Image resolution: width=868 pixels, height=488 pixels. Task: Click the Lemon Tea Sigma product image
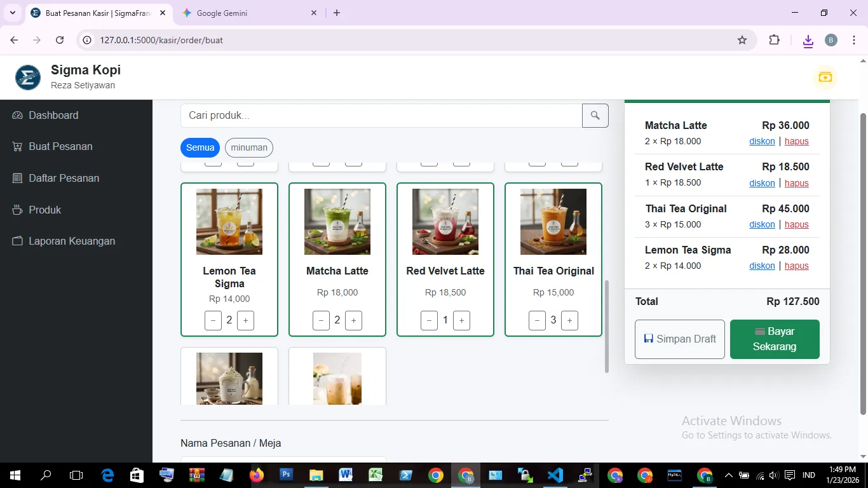click(229, 222)
